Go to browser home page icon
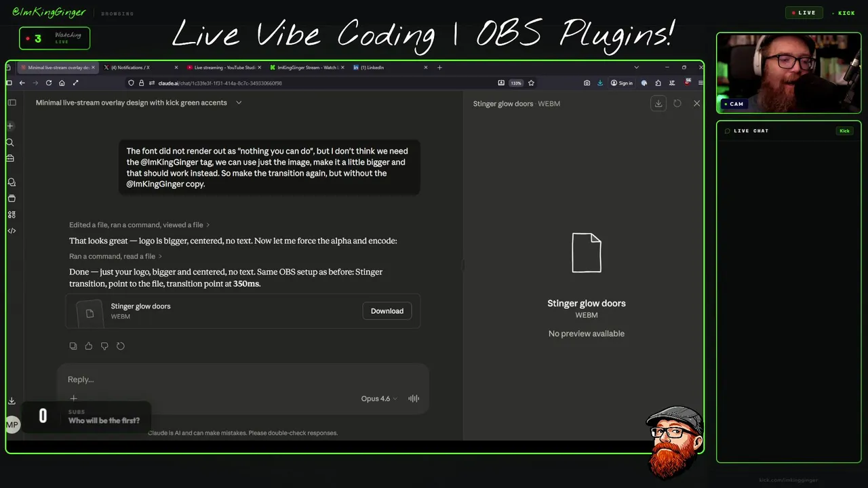Screen dimensions: 868x488 62,83
